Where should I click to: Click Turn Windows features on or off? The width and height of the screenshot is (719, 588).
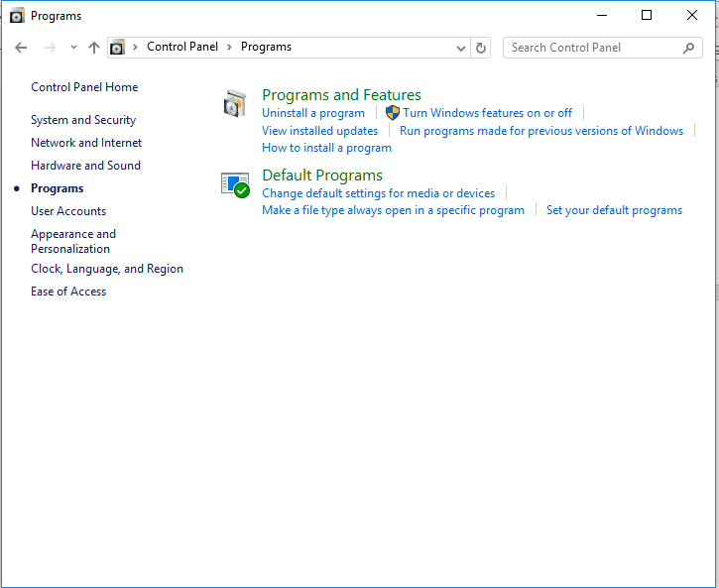click(x=488, y=113)
